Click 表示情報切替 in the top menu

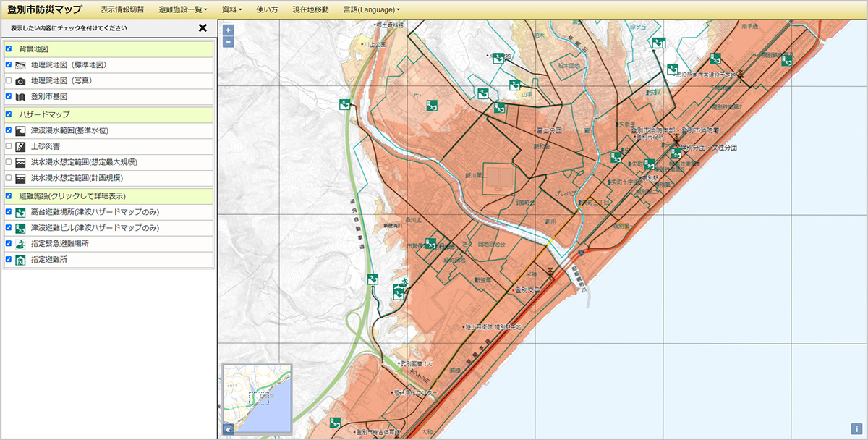[x=122, y=10]
